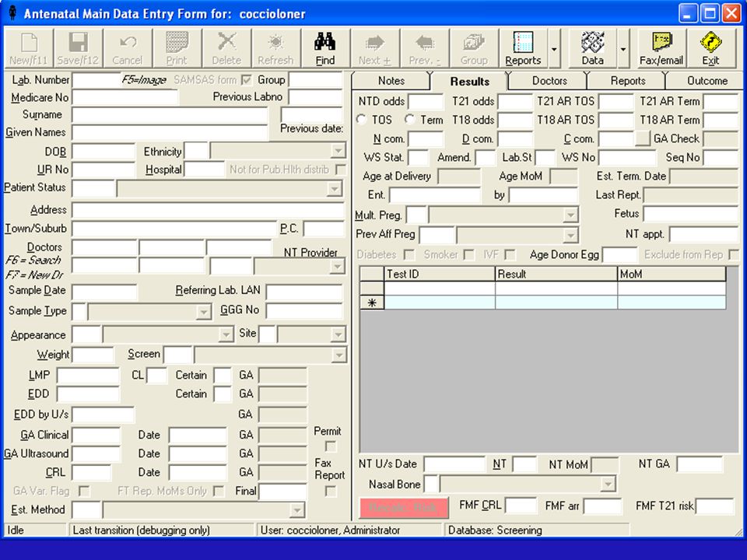Click the Save/F12 floppy disk icon
747x560 pixels.
78,48
